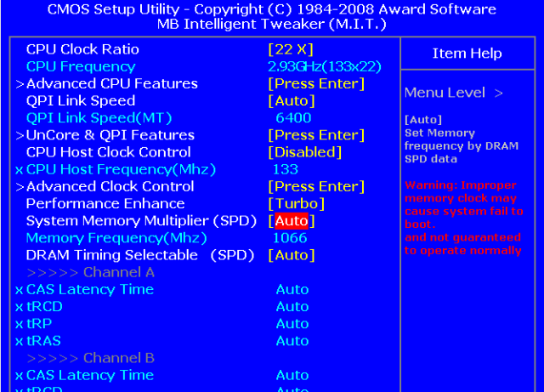
Task: Change the [22 X] clock ratio value
Action: (291, 49)
